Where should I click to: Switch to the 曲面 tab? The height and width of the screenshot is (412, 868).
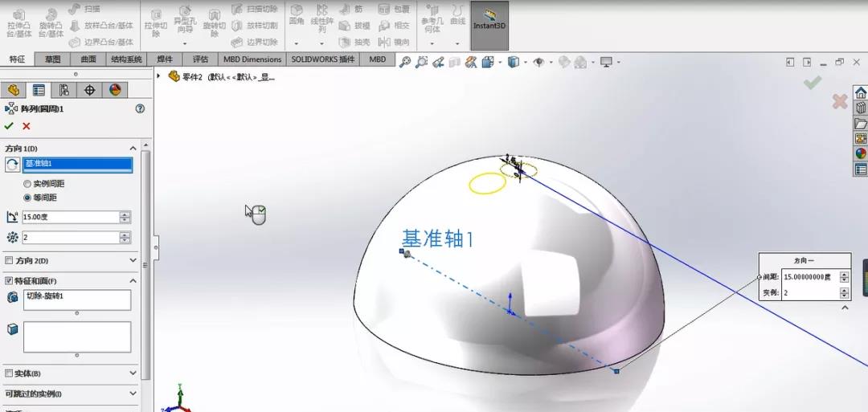(88, 59)
